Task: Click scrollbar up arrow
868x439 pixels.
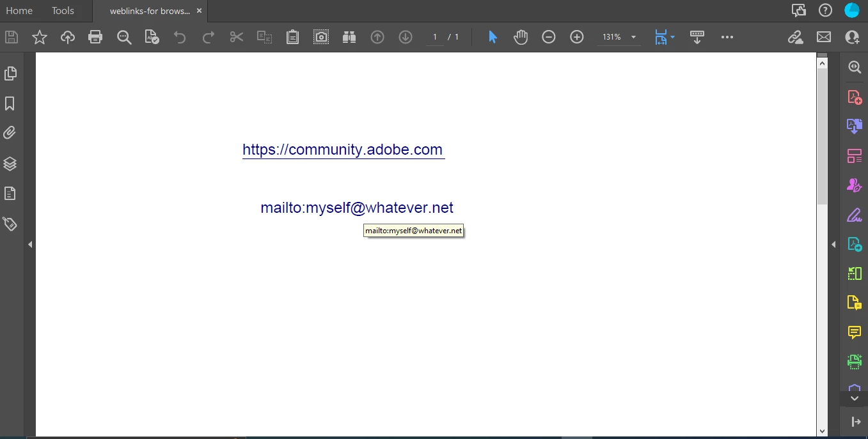Action: coord(822,62)
